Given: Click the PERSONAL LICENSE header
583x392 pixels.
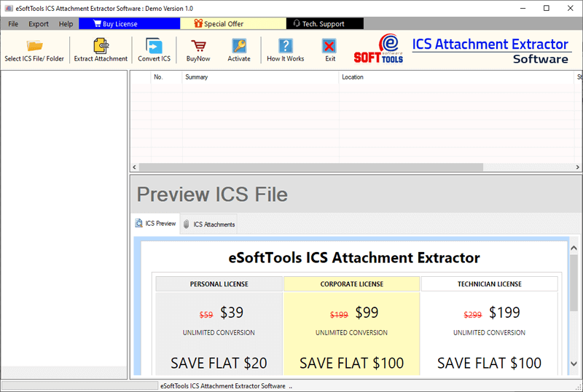Looking at the screenshot, I should pos(219,284).
